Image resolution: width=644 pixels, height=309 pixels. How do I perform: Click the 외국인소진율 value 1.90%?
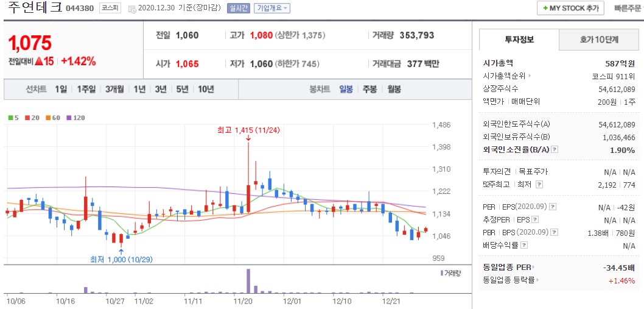(623, 150)
